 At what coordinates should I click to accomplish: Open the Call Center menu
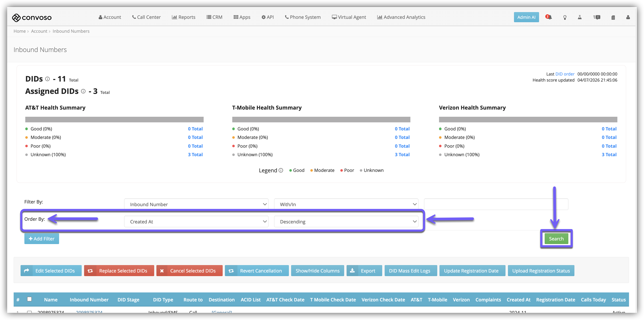(146, 17)
